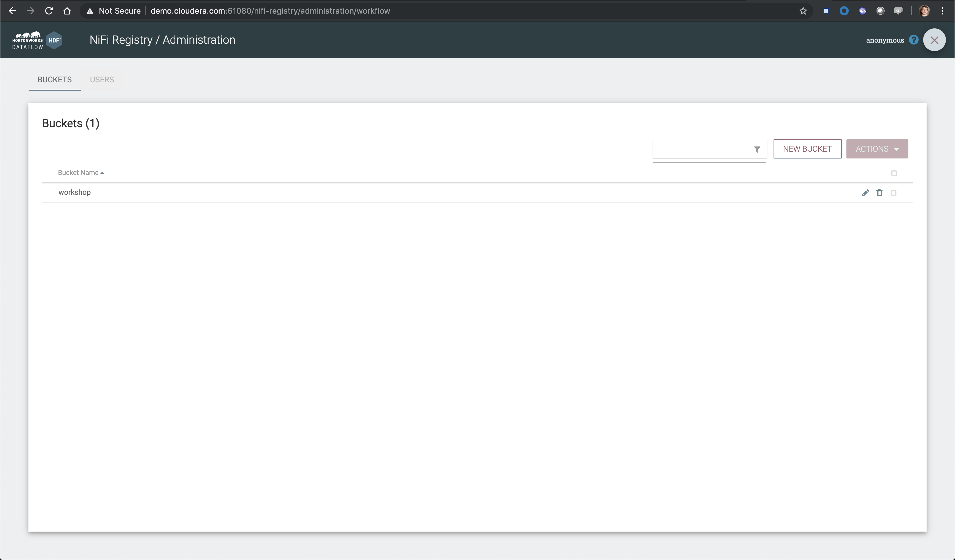Toggle the select-all buckets checkbox

tap(894, 173)
